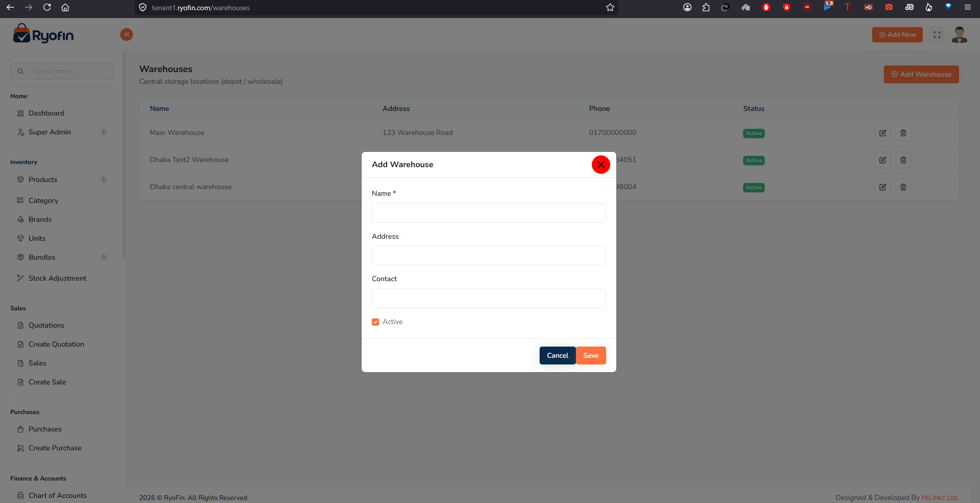Click the Contact input field
The height and width of the screenshot is (503, 980).
[488, 298]
